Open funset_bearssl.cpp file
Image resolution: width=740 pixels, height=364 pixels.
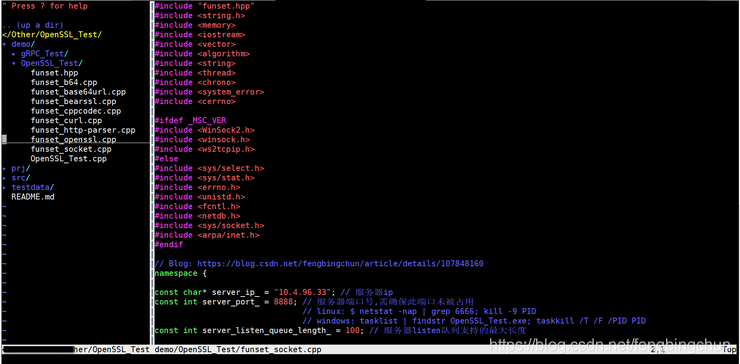point(73,102)
